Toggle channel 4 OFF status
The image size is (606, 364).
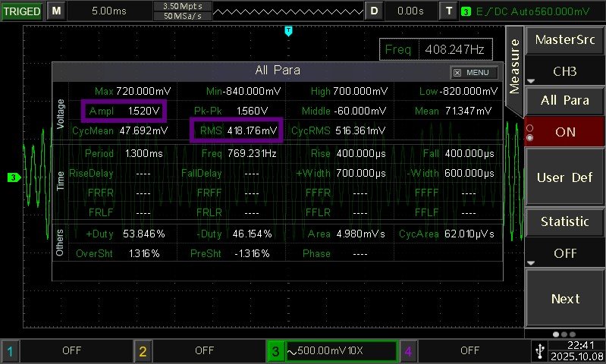point(470,350)
